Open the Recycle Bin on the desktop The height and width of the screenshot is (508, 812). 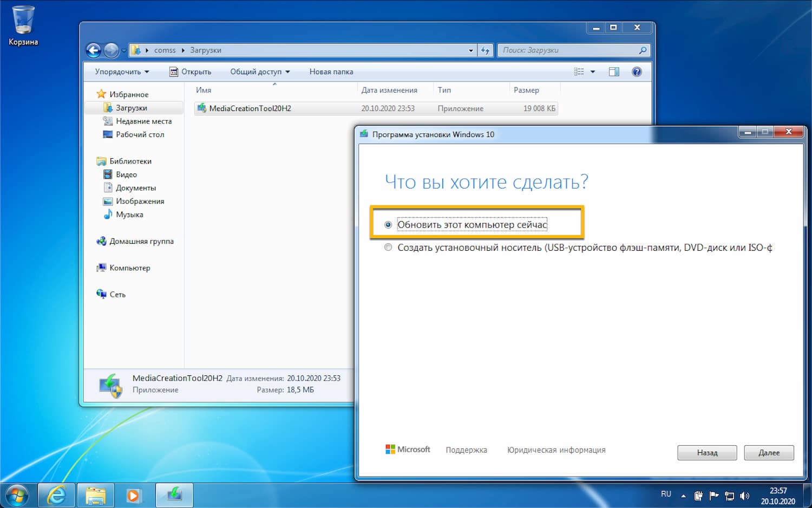[x=23, y=25]
